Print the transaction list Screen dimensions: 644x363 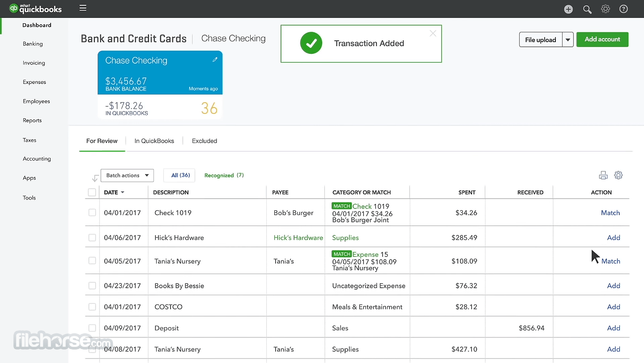(603, 175)
